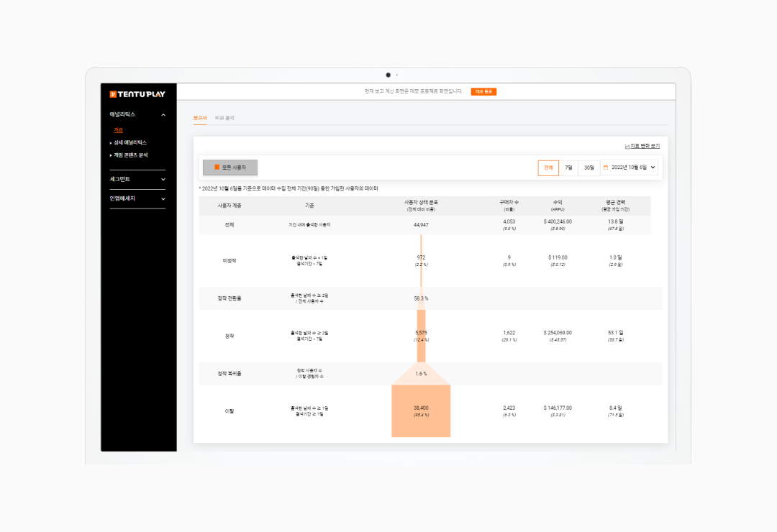Screen dimensions: 777x532
Task: Open the 2022년 10월 6일 date dropdown
Action: pyautogui.click(x=632, y=167)
